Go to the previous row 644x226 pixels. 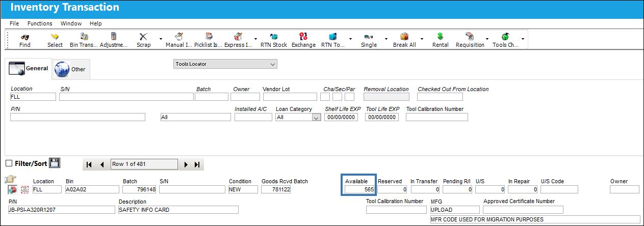coord(102,164)
